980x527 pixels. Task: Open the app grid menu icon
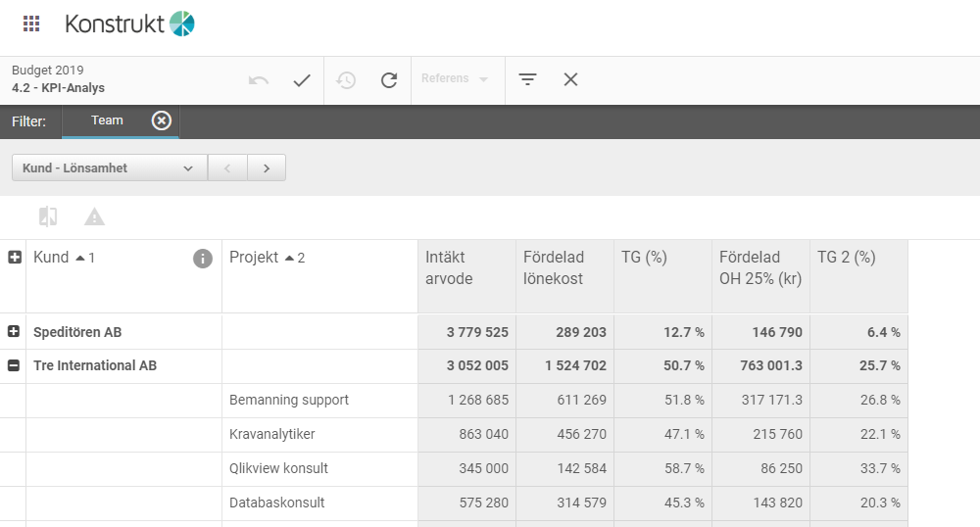click(31, 24)
